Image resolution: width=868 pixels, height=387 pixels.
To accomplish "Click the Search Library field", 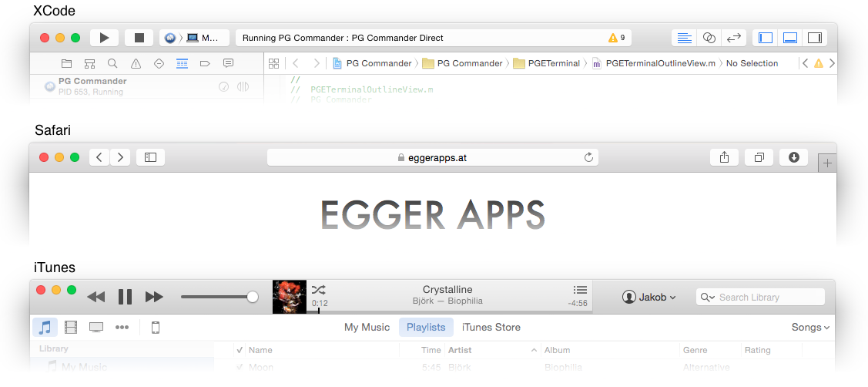I will tap(760, 297).
